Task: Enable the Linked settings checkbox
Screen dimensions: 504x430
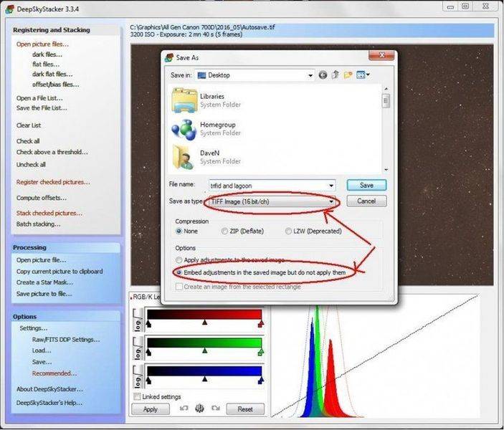Action: [138, 396]
